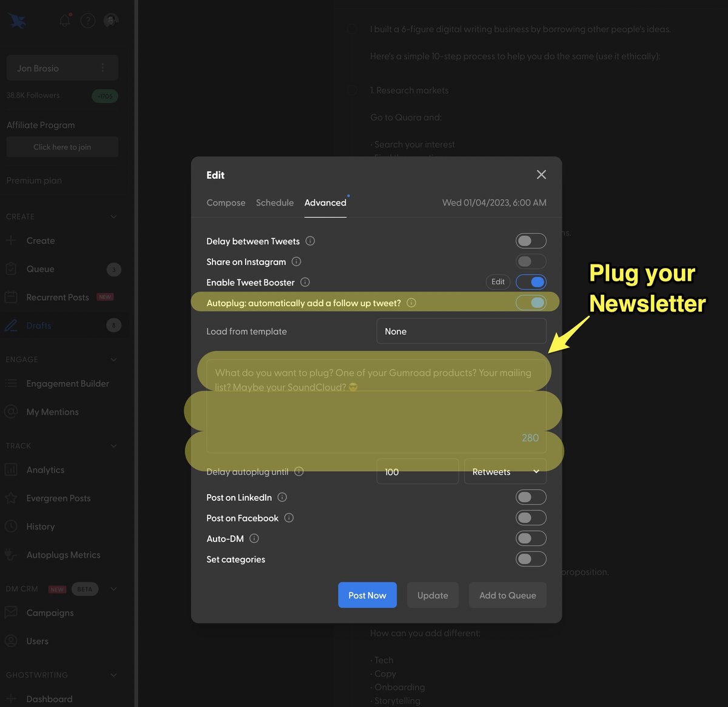Screen dimensions: 728x707
Task: Click the Evergreen Posts star icon
Action: (11, 498)
